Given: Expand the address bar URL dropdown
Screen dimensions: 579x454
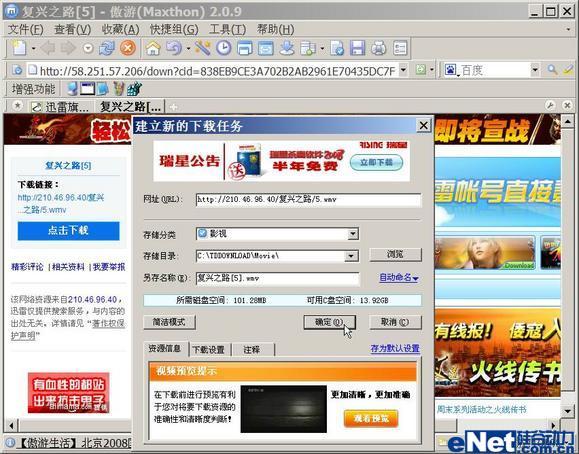Looking at the screenshot, I should tap(404, 69).
